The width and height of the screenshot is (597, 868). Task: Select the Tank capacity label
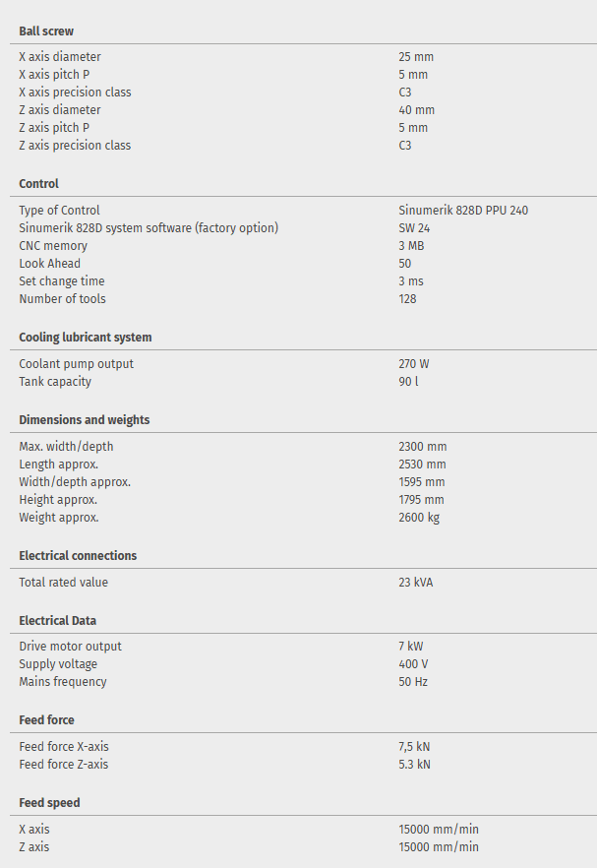(x=55, y=382)
